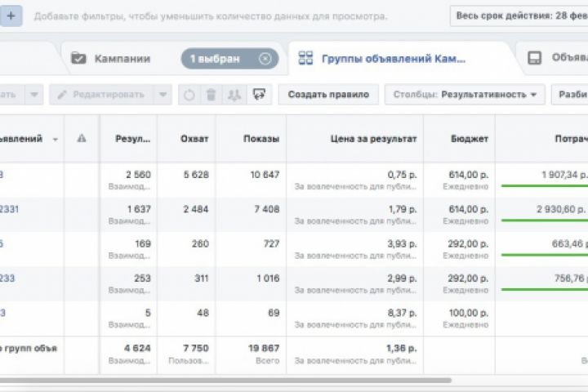Click the refresh/revert circular arrow icon
The width and height of the screenshot is (588, 392).
[189, 95]
